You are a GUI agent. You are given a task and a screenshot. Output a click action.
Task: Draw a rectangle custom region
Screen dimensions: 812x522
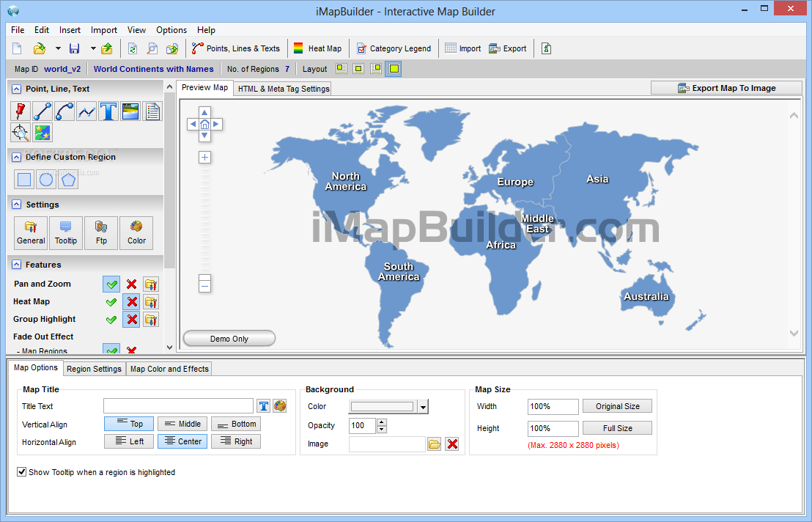click(24, 180)
